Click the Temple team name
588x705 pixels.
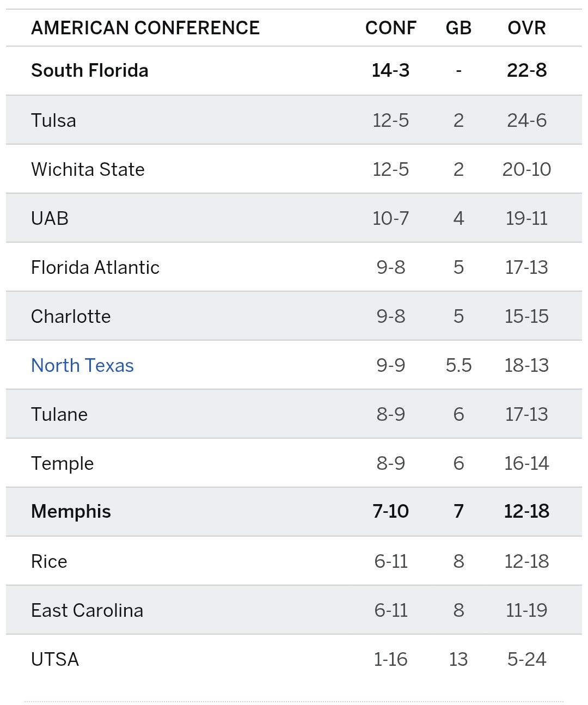coord(62,463)
